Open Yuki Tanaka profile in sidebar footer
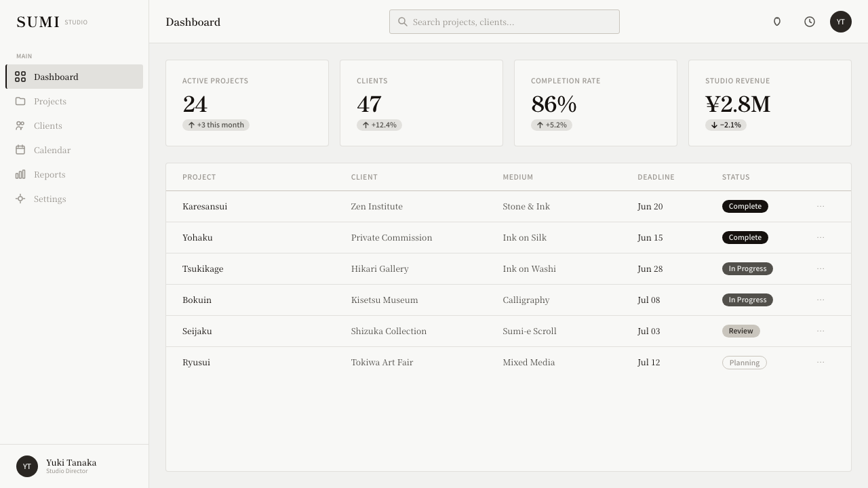 coord(75,466)
